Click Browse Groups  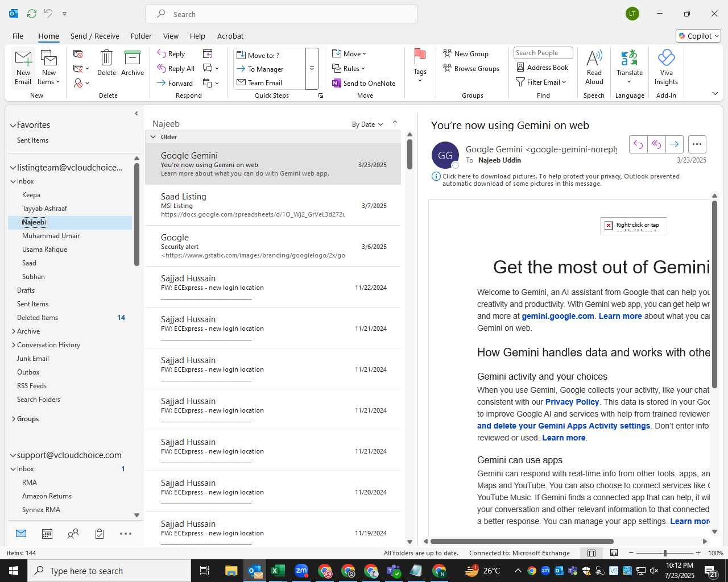pos(471,68)
